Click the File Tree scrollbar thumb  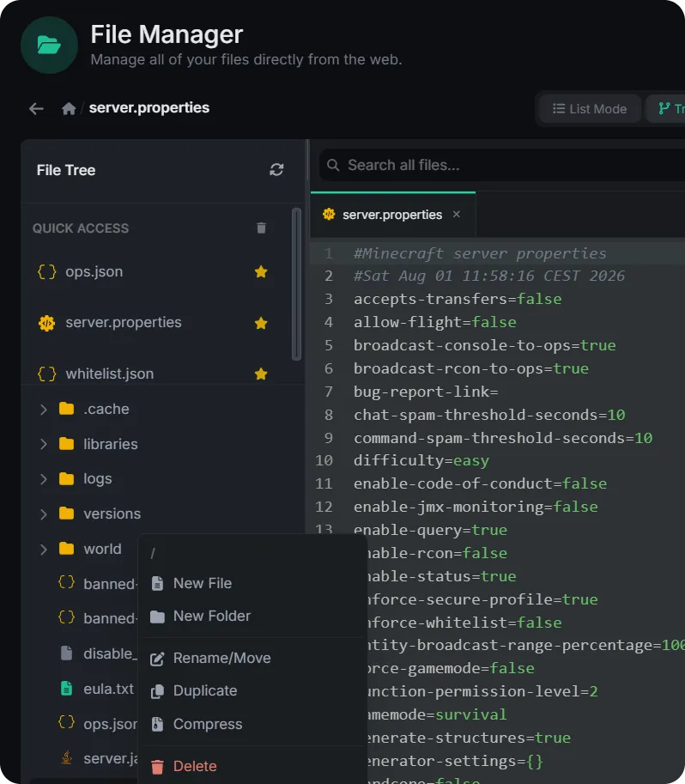coord(296,284)
